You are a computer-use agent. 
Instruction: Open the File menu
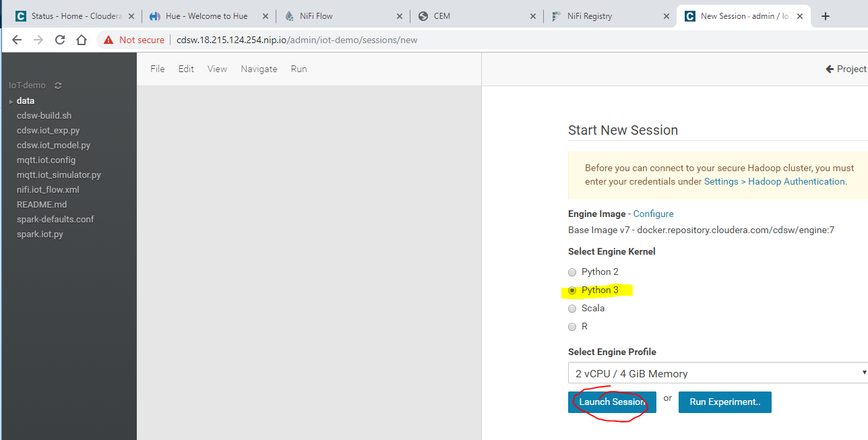157,69
